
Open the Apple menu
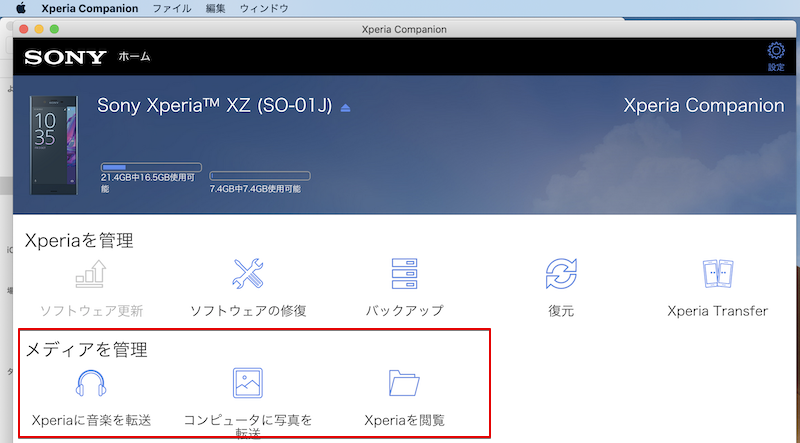click(x=20, y=8)
